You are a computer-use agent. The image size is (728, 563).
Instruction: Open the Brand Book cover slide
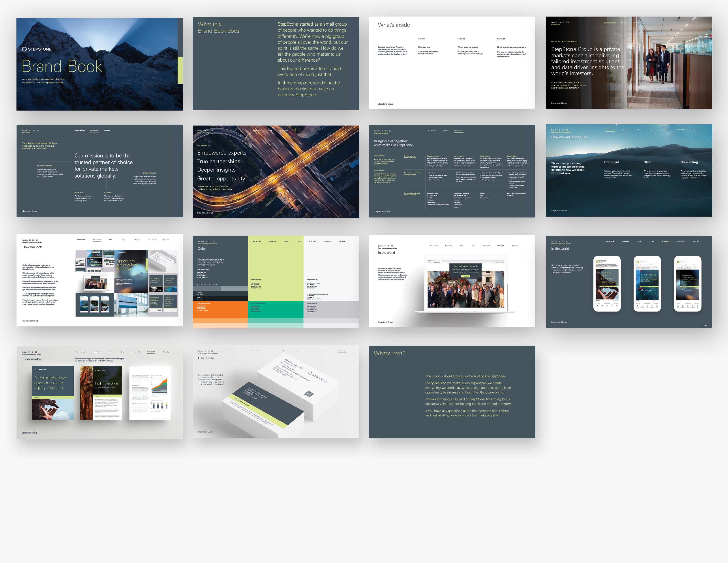coord(99,64)
